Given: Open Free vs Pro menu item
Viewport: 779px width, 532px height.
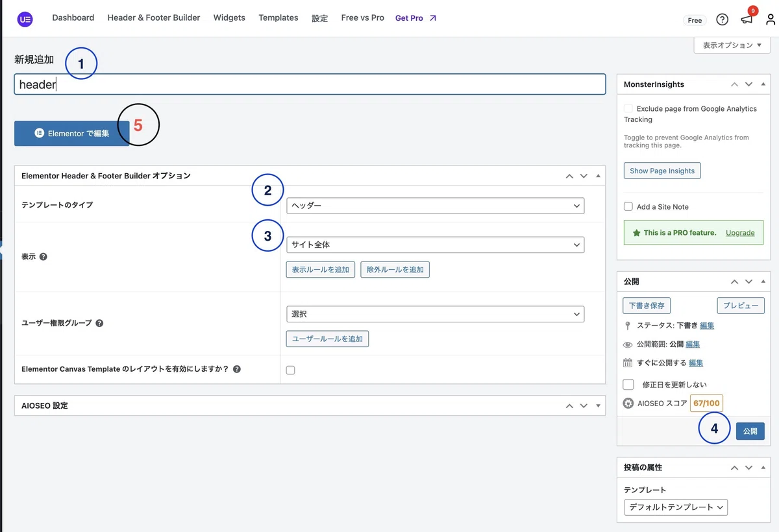Looking at the screenshot, I should [363, 18].
